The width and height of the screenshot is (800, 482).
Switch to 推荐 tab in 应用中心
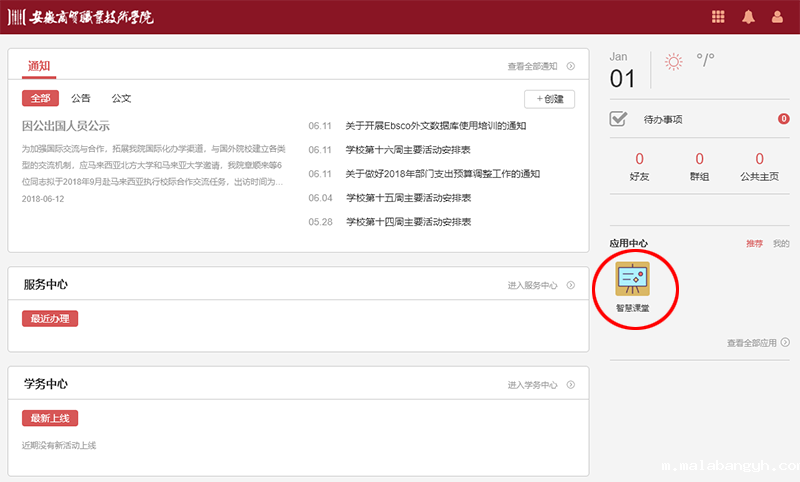tap(754, 244)
